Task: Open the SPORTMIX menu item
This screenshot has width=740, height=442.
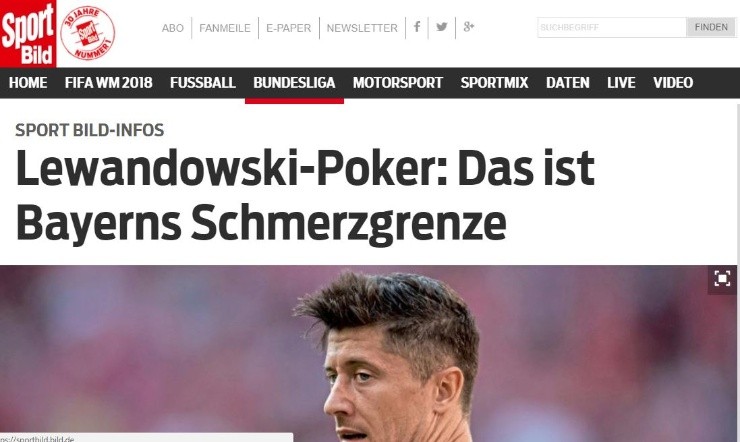Action: pos(494,83)
